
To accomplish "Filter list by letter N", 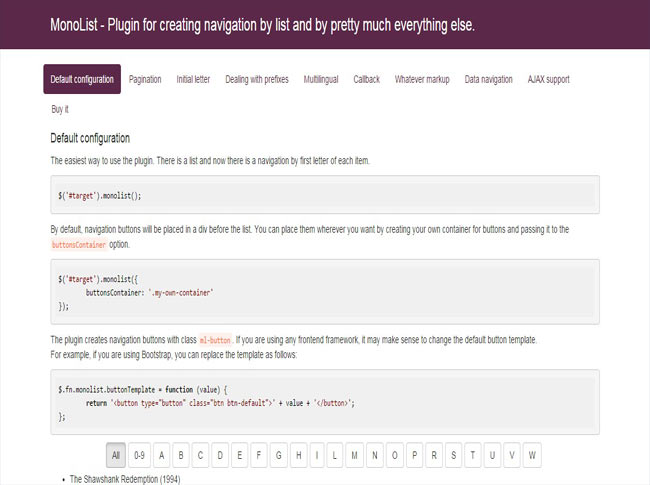I will point(375,455).
